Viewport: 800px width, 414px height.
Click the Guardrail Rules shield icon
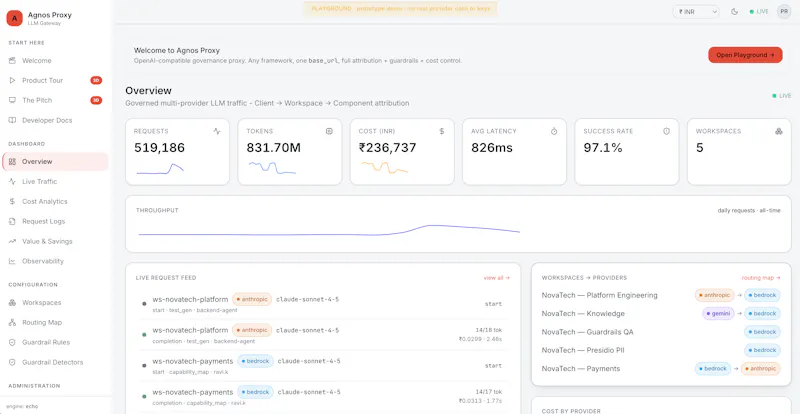[x=12, y=343]
